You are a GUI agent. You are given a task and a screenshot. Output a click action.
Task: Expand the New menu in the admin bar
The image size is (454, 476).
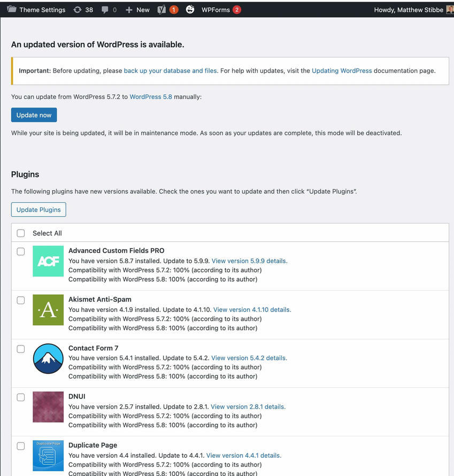pos(137,9)
